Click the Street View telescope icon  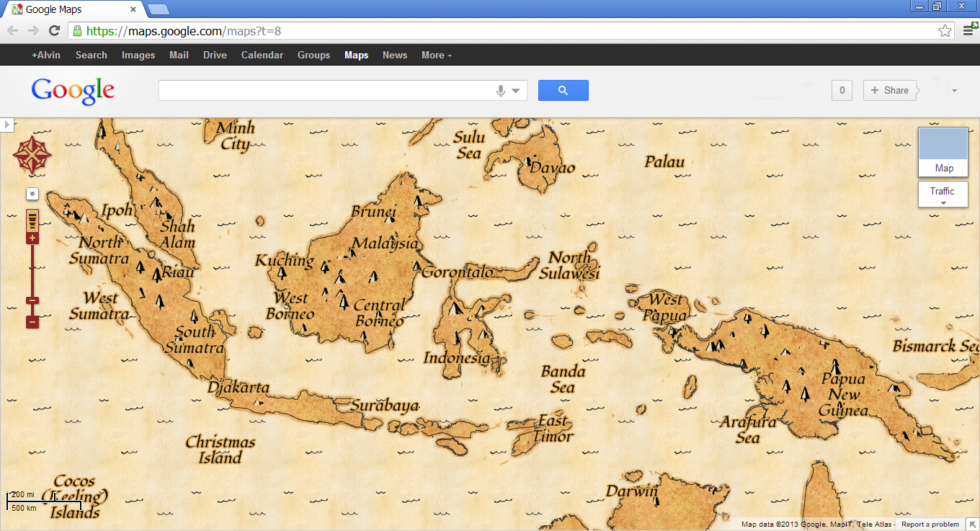[32, 220]
